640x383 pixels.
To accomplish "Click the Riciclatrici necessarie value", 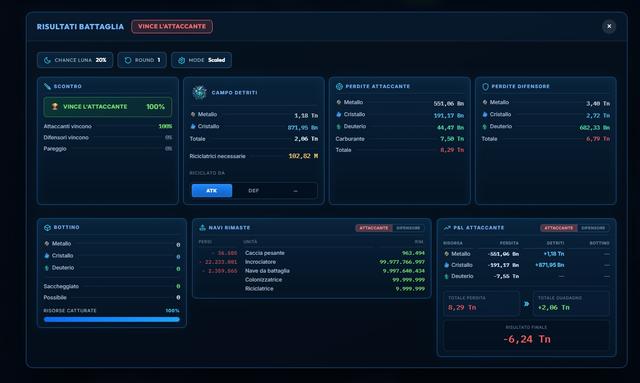I will coord(303,156).
